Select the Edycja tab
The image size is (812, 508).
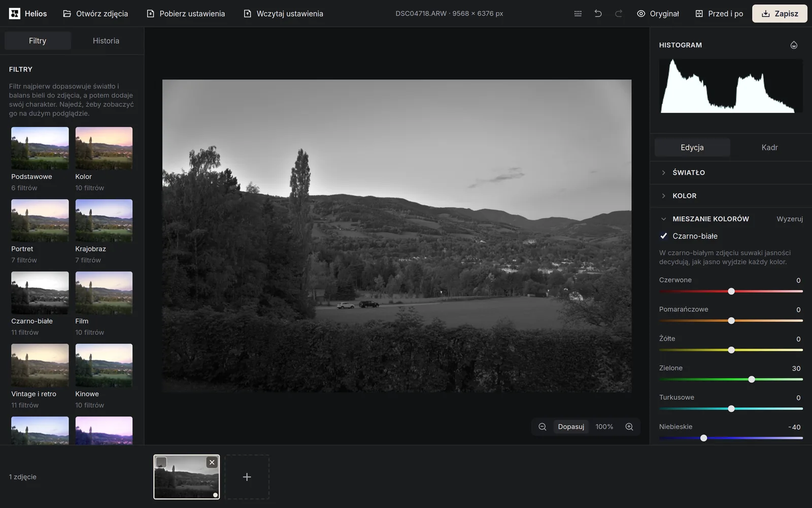point(692,147)
